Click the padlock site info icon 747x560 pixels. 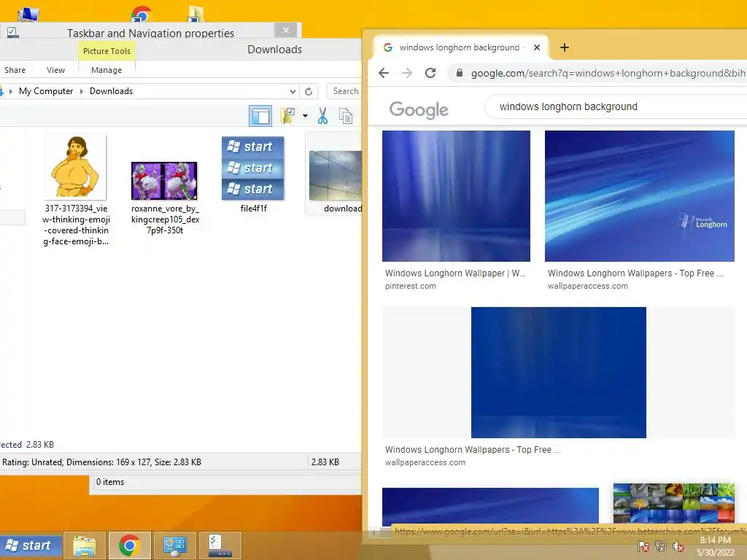click(460, 73)
